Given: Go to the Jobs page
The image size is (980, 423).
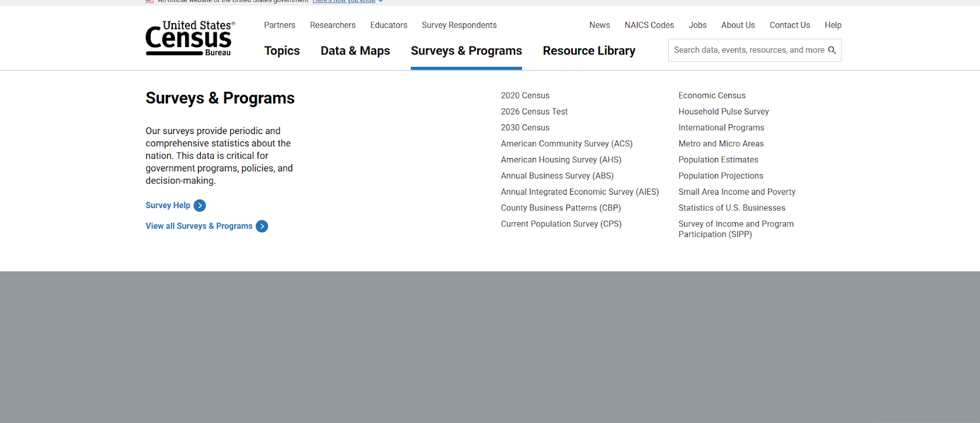Looking at the screenshot, I should pos(698,25).
